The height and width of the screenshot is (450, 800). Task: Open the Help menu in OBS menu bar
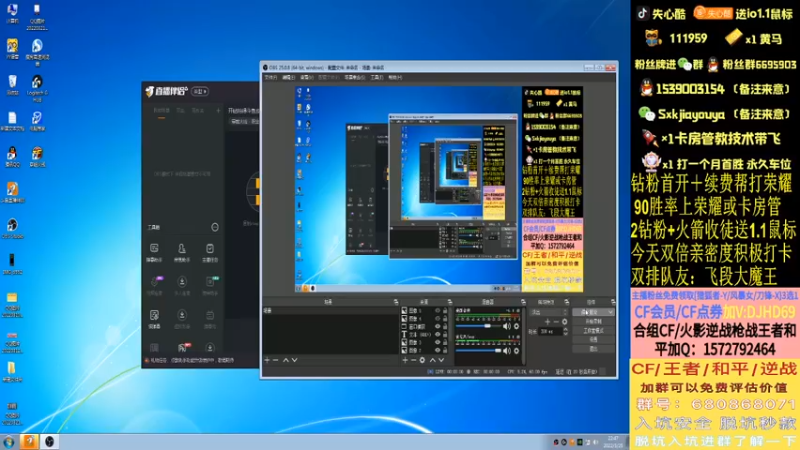tap(395, 78)
